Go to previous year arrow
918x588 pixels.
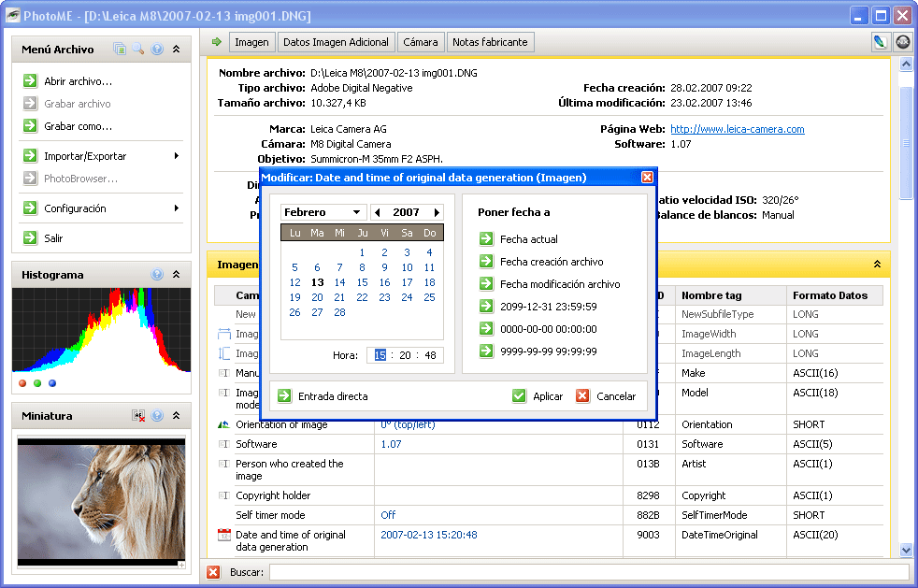tap(377, 212)
